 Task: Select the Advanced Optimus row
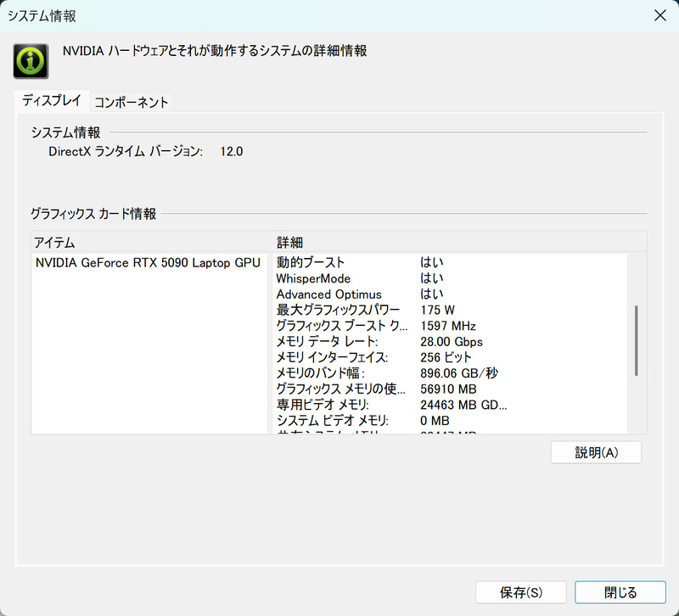(x=451, y=294)
